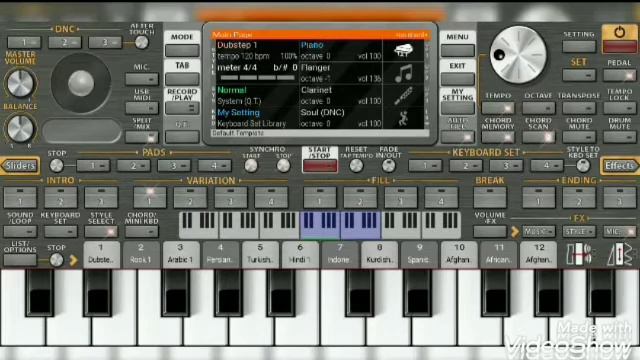Image resolution: width=640 pixels, height=360 pixels.
Task: Adjust the MASTER VOLUME knob
Action: (x=20, y=83)
